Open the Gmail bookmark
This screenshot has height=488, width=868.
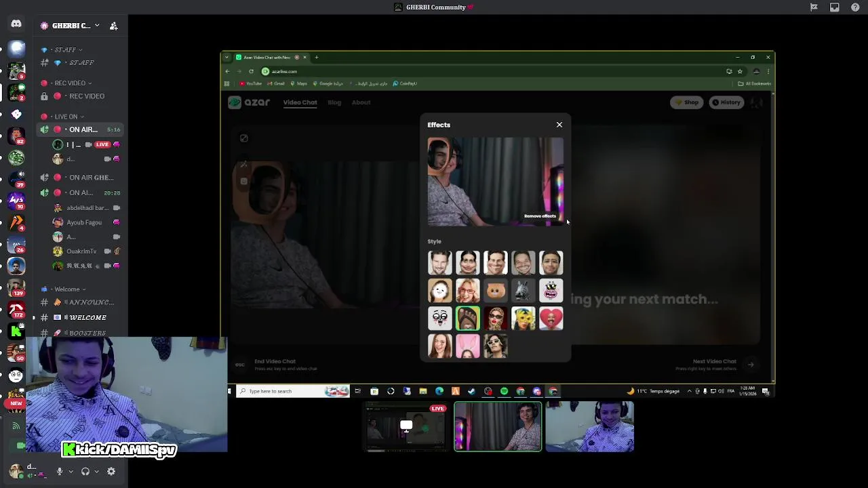click(276, 83)
